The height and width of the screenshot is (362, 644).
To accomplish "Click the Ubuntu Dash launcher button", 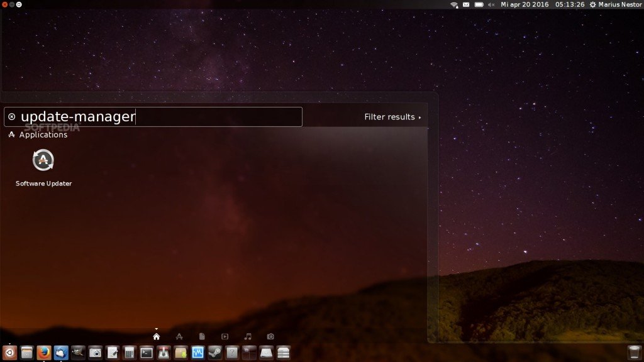I will tap(9, 353).
